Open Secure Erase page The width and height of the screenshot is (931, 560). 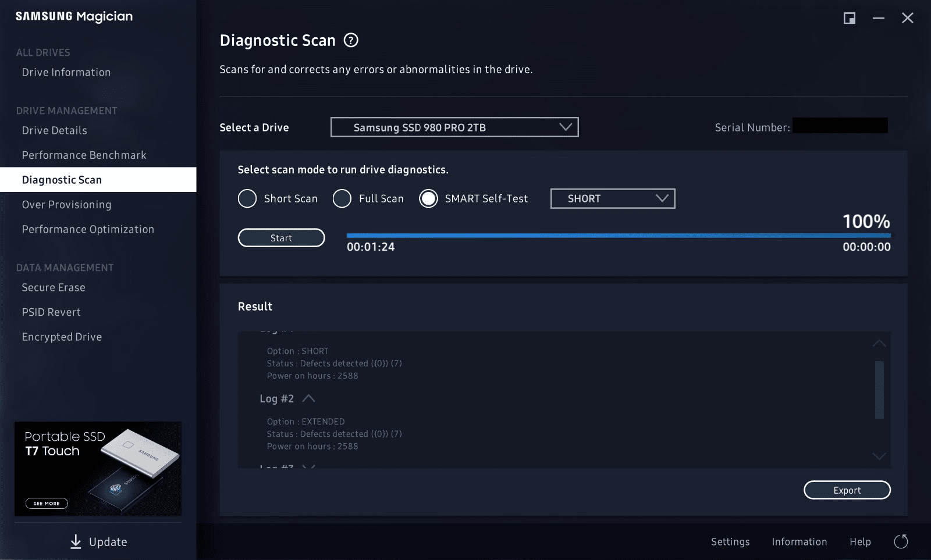pyautogui.click(x=54, y=287)
